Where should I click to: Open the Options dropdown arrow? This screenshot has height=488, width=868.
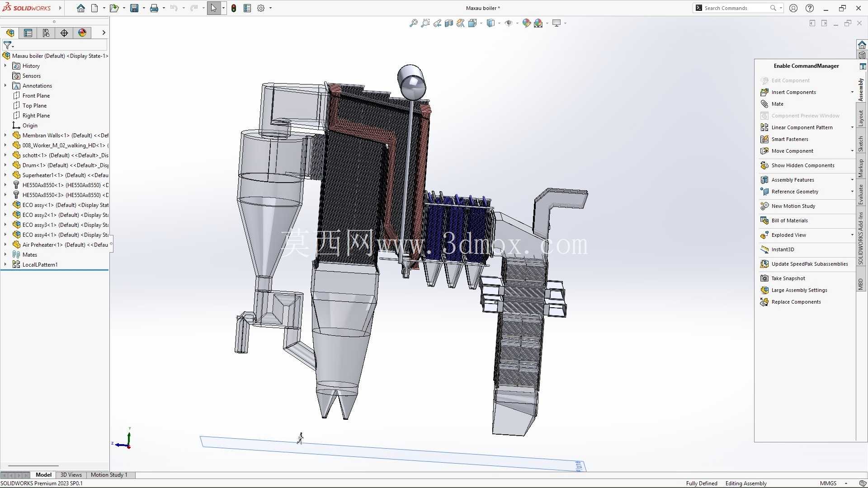(270, 8)
